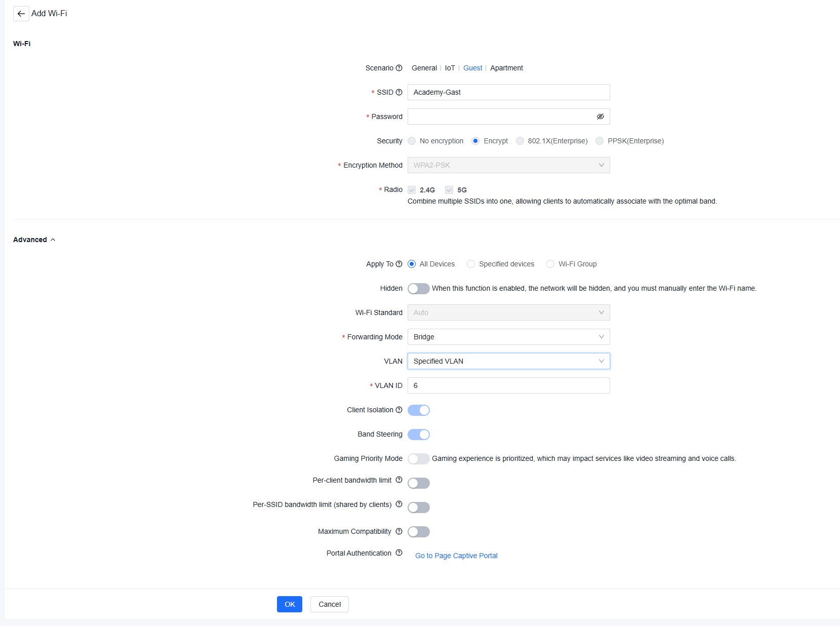Show password with the eye icon

pos(601,116)
